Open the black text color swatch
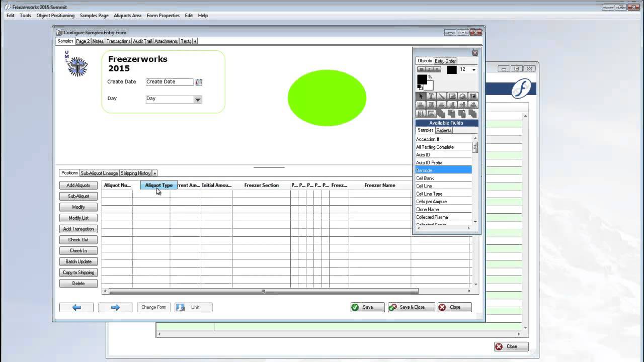 [x=452, y=70]
